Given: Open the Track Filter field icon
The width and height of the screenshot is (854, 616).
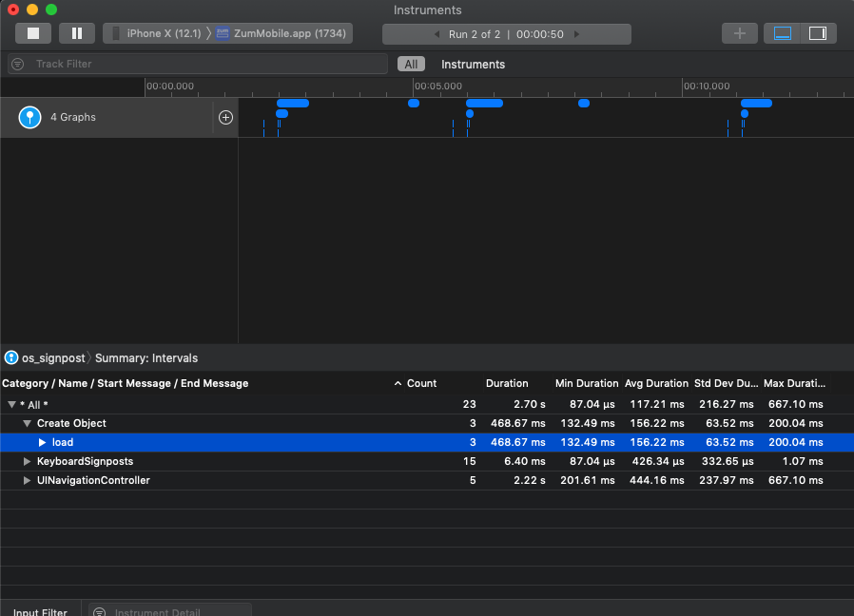Looking at the screenshot, I should click(x=17, y=64).
